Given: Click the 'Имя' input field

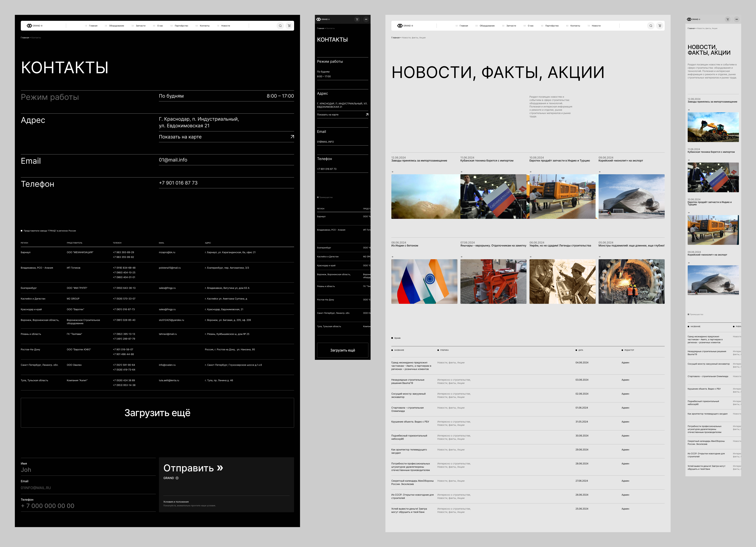Looking at the screenshot, I should tap(88, 470).
